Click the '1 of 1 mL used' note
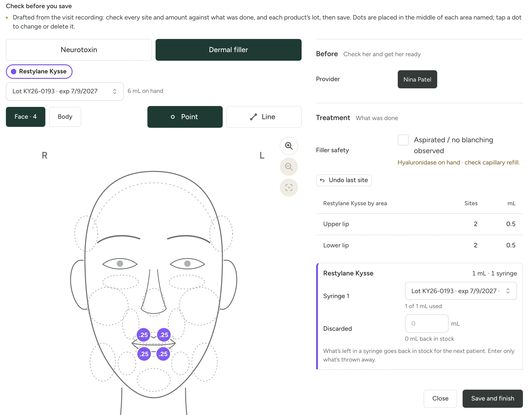This screenshot has width=532, height=415. (x=423, y=306)
